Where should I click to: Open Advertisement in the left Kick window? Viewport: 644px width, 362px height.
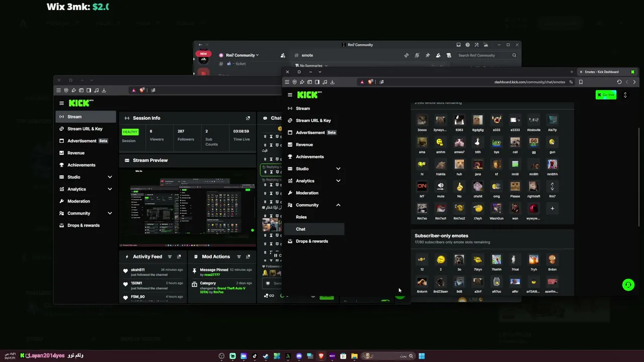click(86, 141)
